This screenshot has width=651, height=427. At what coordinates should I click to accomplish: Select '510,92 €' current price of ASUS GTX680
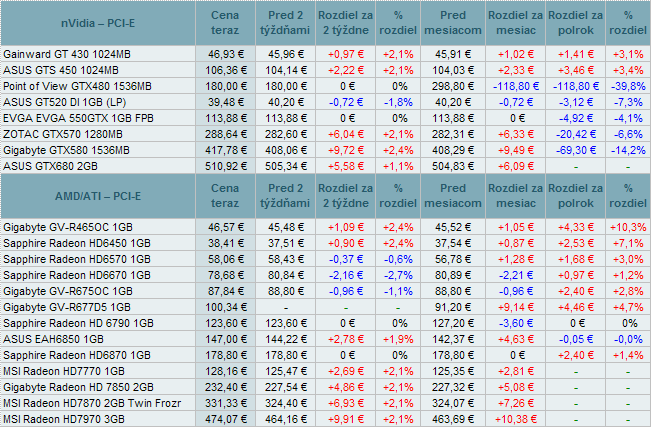click(226, 167)
